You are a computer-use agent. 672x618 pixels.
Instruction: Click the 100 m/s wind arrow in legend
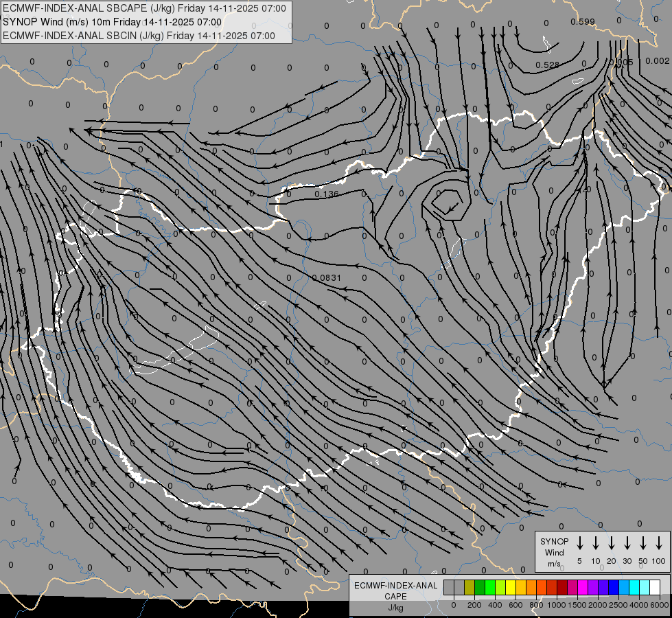pyautogui.click(x=659, y=543)
